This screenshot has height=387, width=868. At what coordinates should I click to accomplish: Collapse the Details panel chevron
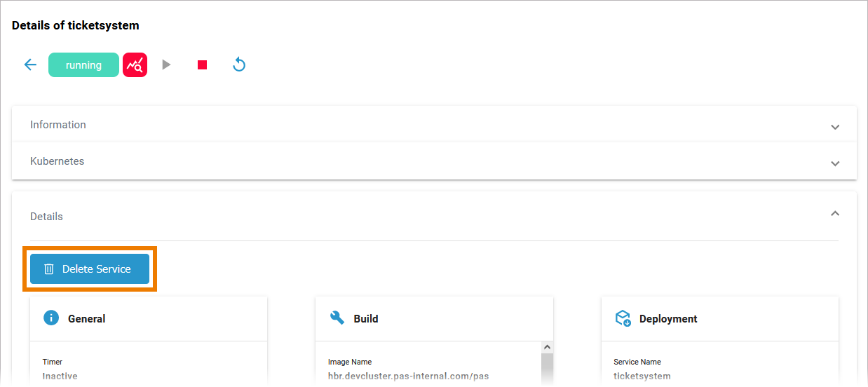(834, 214)
